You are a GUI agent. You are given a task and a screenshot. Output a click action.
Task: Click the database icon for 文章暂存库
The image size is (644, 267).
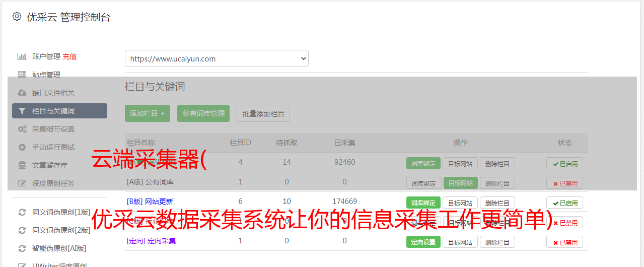coord(22,165)
